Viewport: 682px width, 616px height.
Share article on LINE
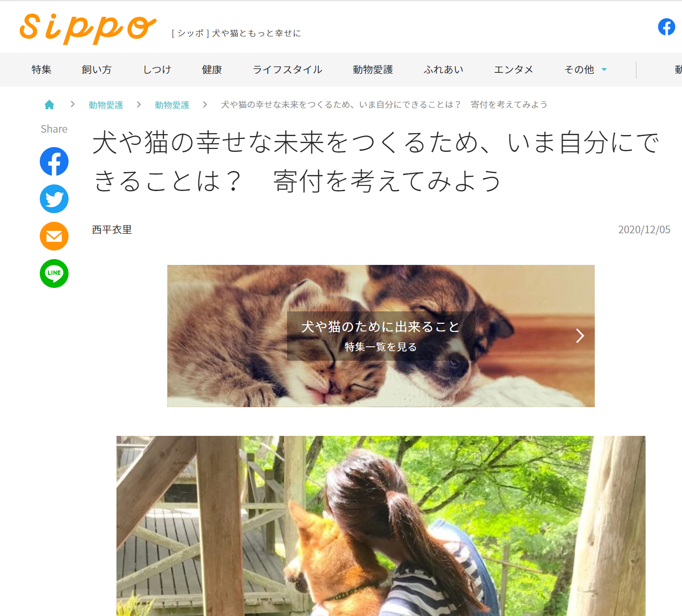[x=54, y=274]
